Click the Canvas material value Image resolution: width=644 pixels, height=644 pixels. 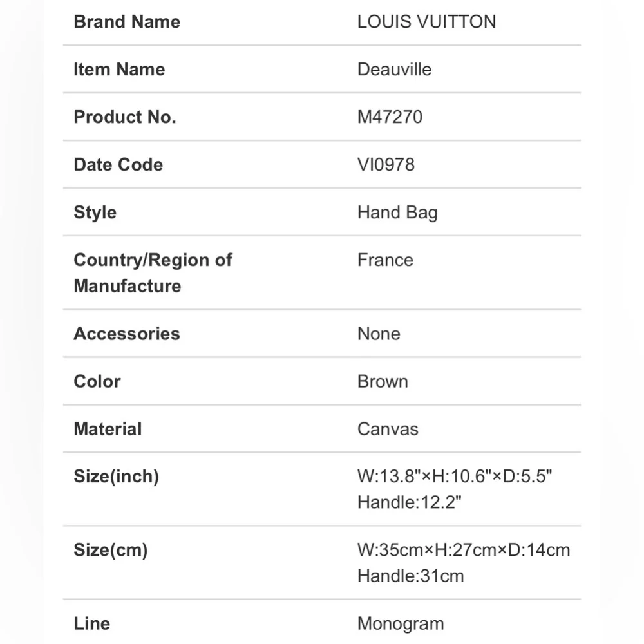point(388,429)
